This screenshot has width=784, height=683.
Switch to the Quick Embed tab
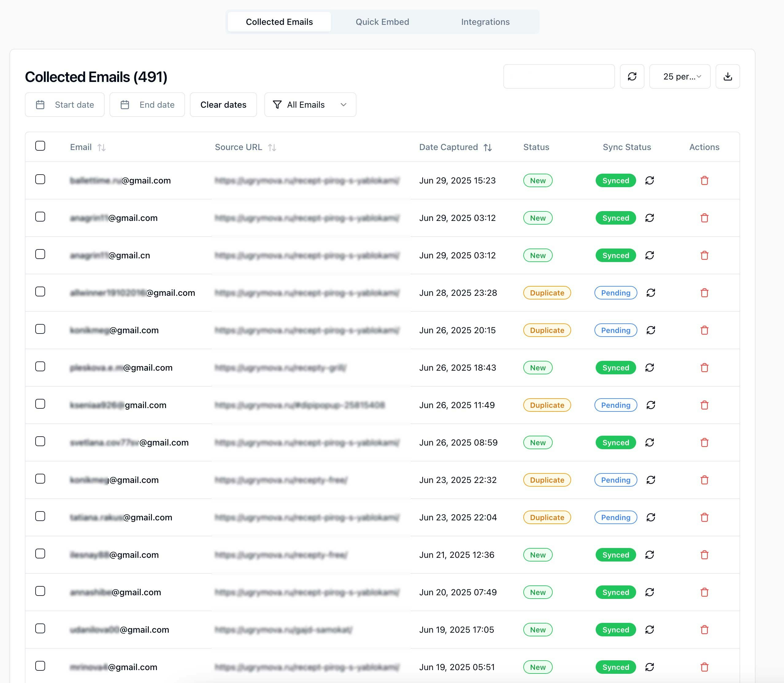(x=382, y=22)
